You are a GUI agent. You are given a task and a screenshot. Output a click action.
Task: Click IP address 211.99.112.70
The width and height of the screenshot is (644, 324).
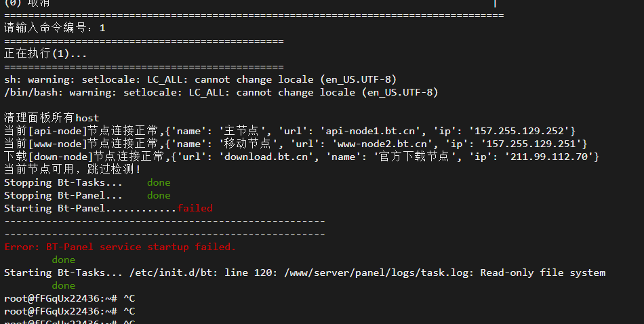(x=549, y=157)
